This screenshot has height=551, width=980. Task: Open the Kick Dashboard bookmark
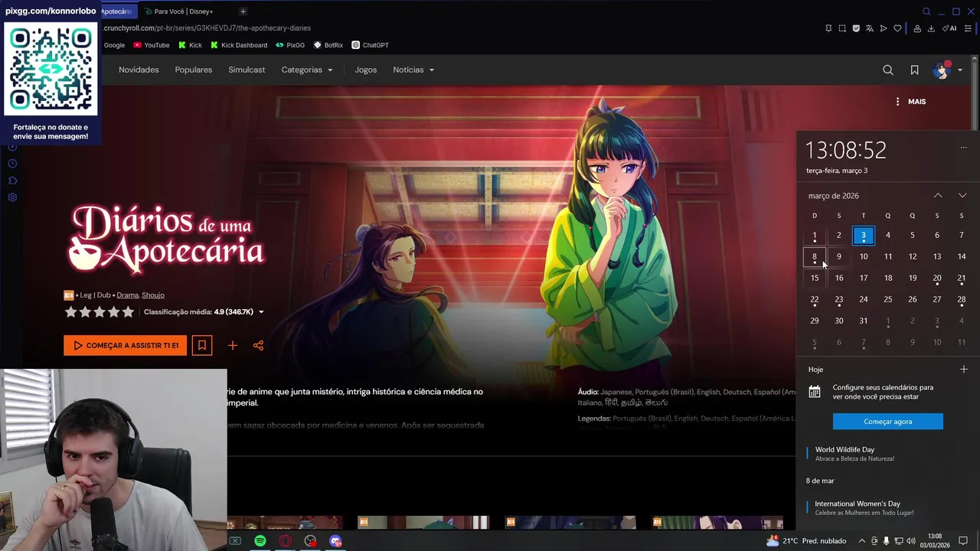[239, 45]
